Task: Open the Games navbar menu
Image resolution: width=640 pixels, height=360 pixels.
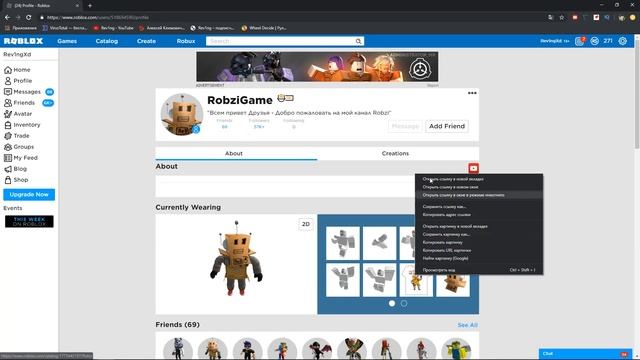Action: coord(67,41)
